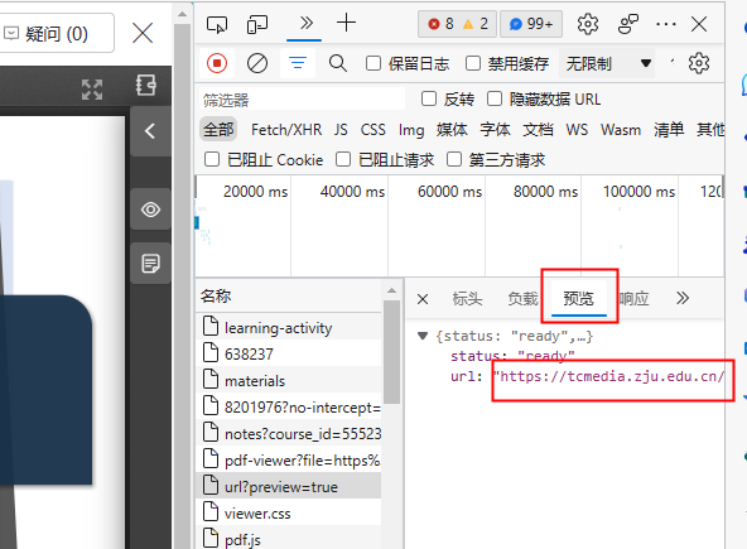This screenshot has height=549, width=747.
Task: Open the DevTools three-dot menu
Action: 666,24
